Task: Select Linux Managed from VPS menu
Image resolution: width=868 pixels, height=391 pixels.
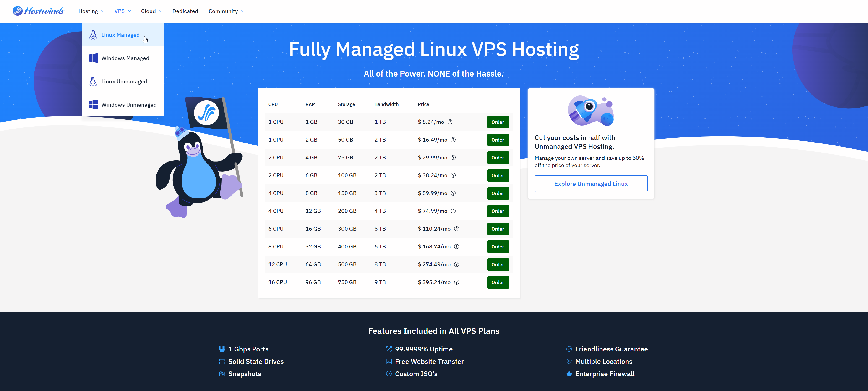Action: tap(123, 35)
